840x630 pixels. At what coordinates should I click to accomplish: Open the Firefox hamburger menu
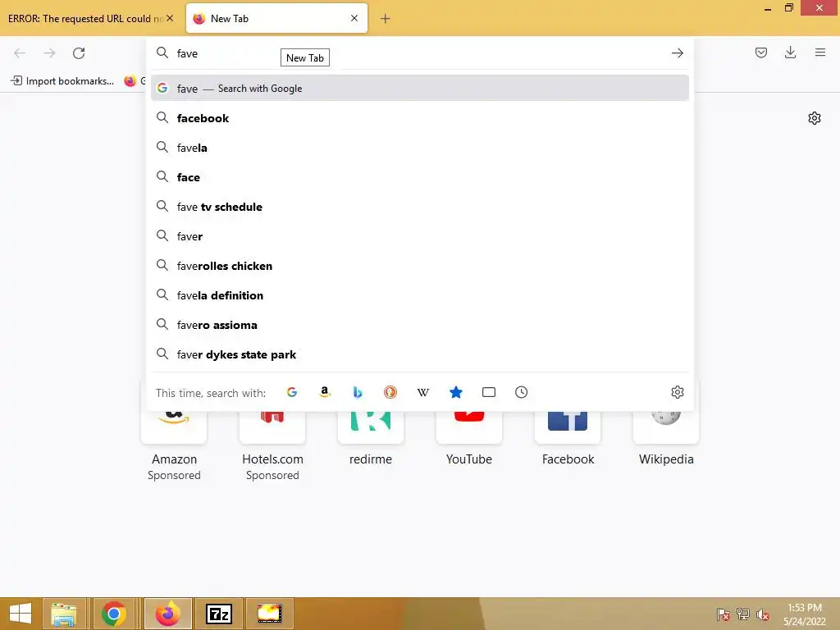(820, 52)
